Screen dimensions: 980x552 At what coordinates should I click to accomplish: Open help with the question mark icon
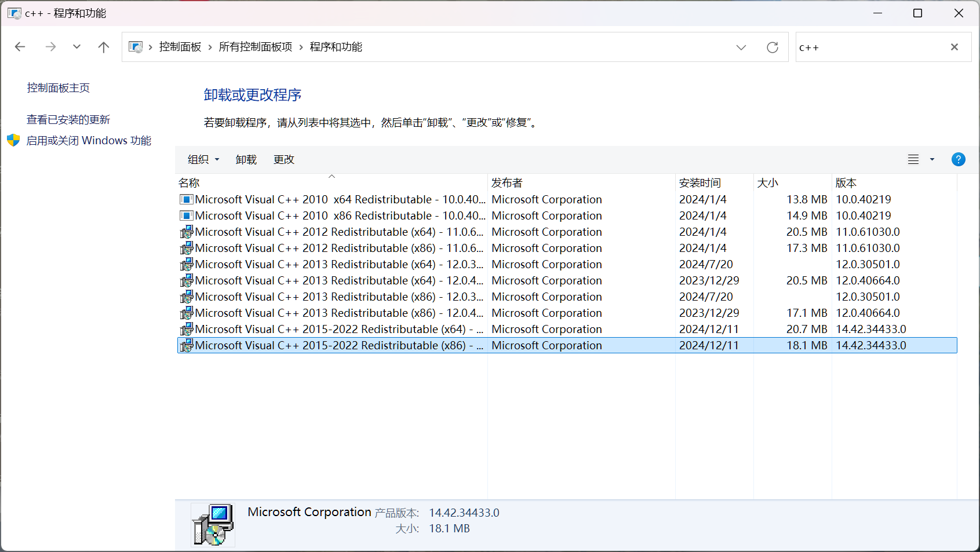(959, 159)
